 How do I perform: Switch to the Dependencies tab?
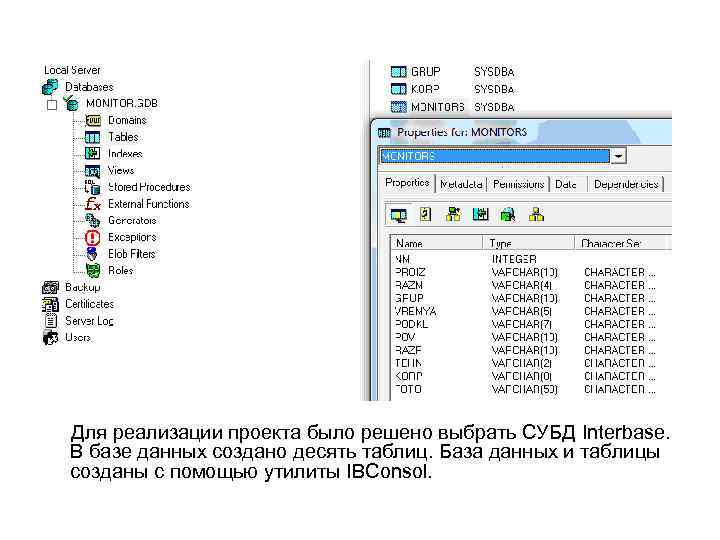coord(626,184)
